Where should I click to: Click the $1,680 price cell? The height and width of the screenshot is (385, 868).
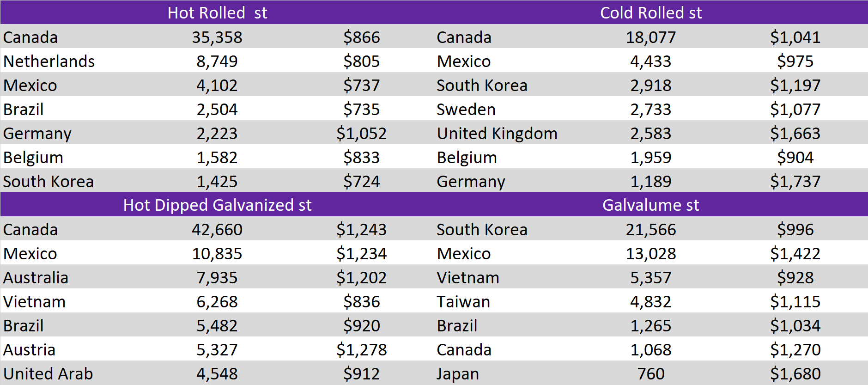click(x=795, y=373)
